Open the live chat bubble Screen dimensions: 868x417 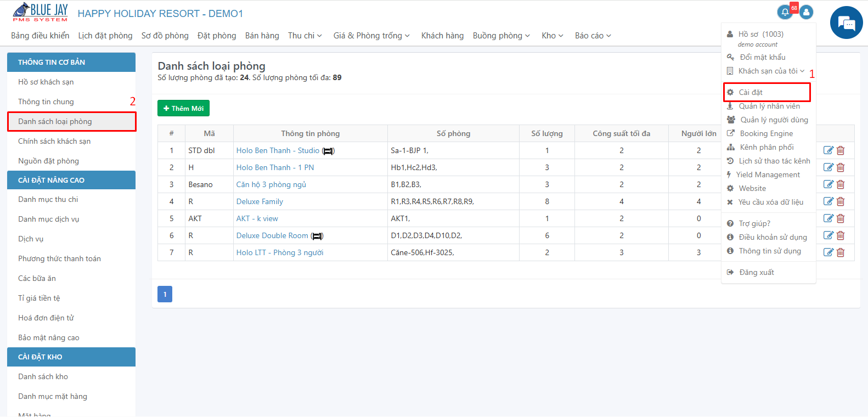(847, 22)
